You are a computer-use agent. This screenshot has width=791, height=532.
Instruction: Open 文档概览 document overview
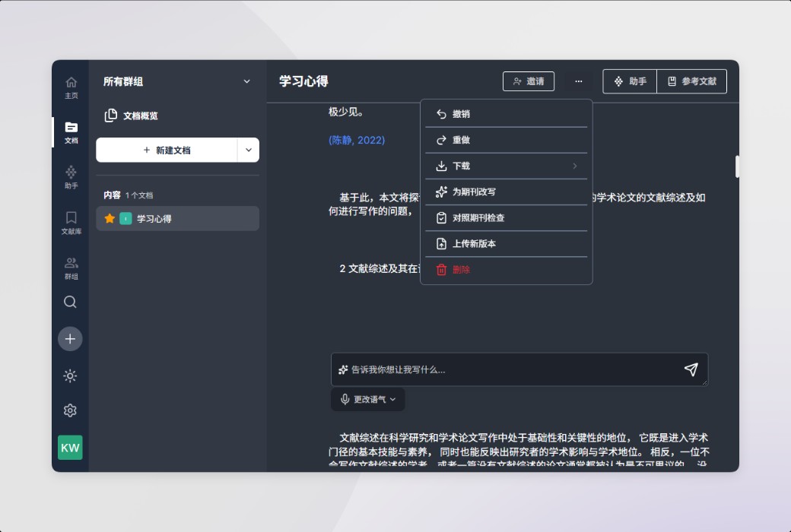(131, 116)
